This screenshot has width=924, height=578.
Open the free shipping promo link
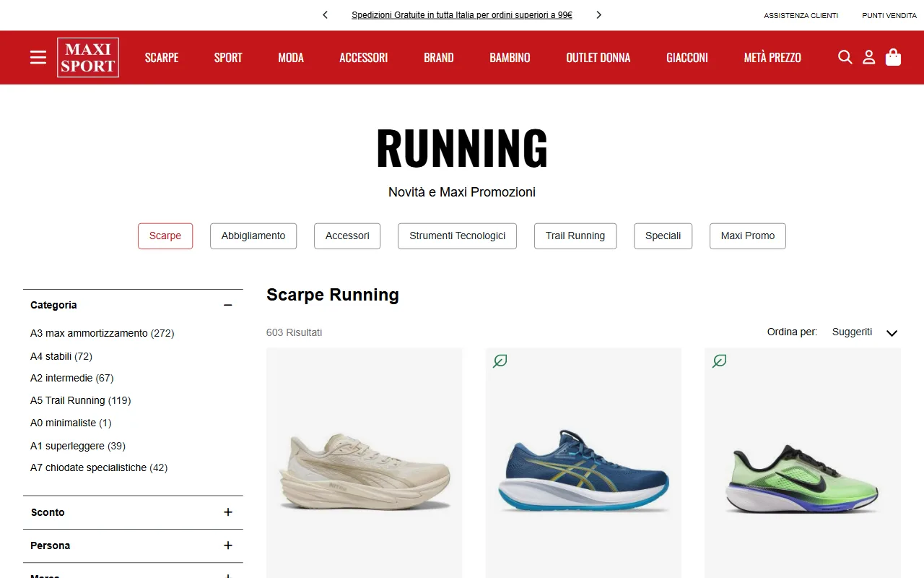(x=462, y=14)
